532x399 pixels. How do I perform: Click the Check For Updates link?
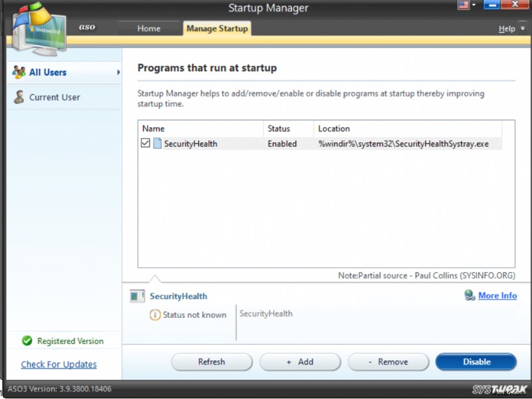click(x=59, y=364)
